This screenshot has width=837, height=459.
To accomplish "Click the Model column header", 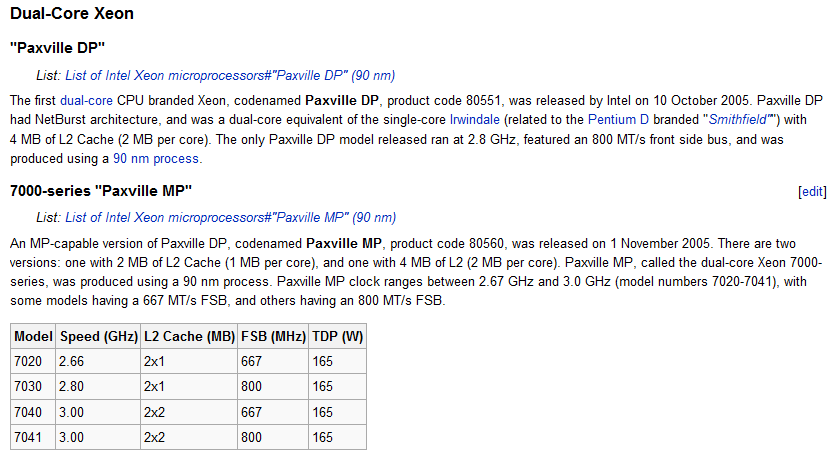I will tap(33, 336).
